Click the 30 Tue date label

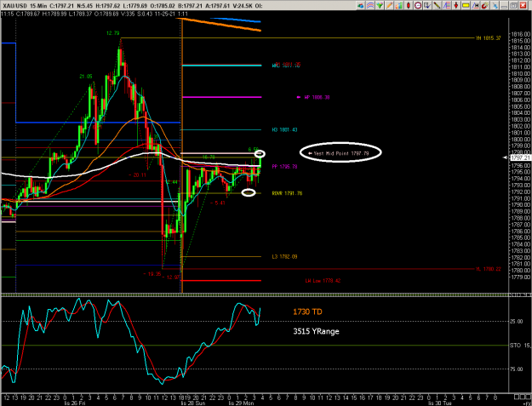click(440, 403)
